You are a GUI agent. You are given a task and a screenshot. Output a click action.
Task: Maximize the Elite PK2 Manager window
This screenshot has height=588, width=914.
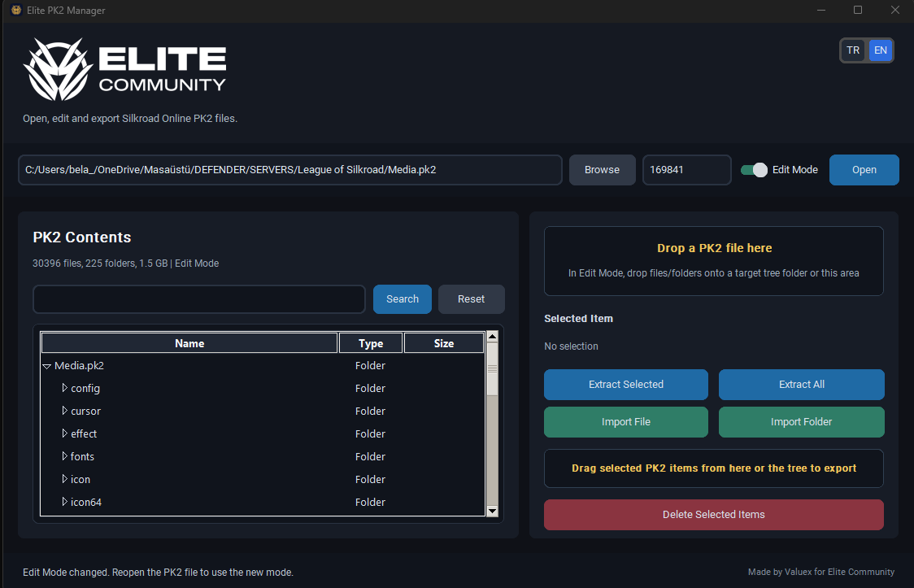coord(858,10)
